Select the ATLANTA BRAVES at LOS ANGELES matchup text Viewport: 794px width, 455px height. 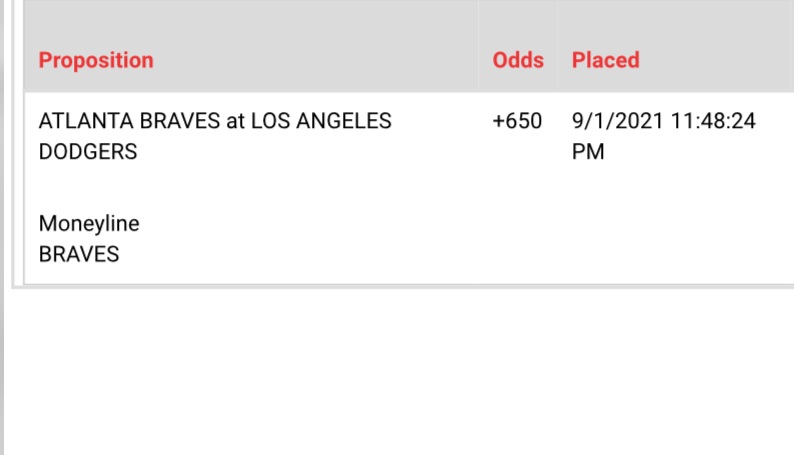pos(215,121)
